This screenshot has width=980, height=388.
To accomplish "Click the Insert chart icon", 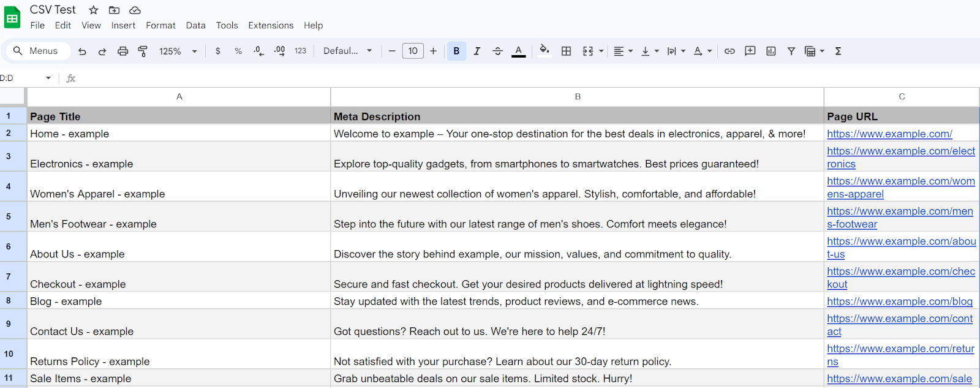I will coord(771,51).
